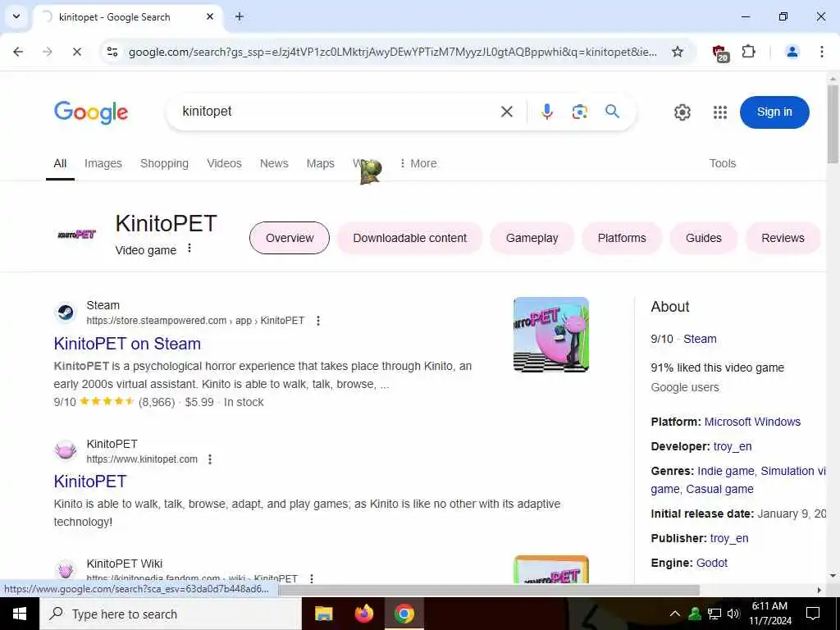The height and width of the screenshot is (630, 840).
Task: Open the Chrome profile avatar
Action: (792, 52)
